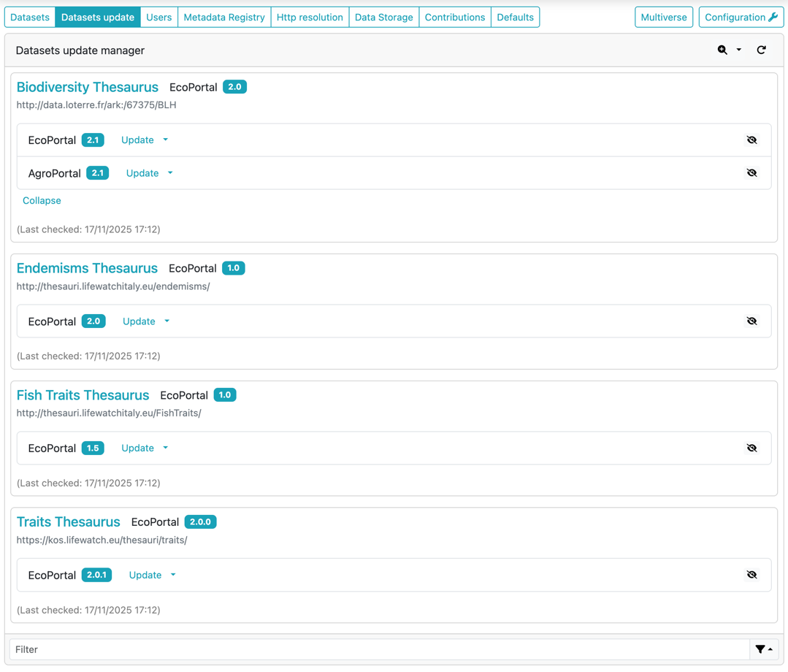Open the filter funnel options
This screenshot has height=672, width=788.
click(x=764, y=649)
